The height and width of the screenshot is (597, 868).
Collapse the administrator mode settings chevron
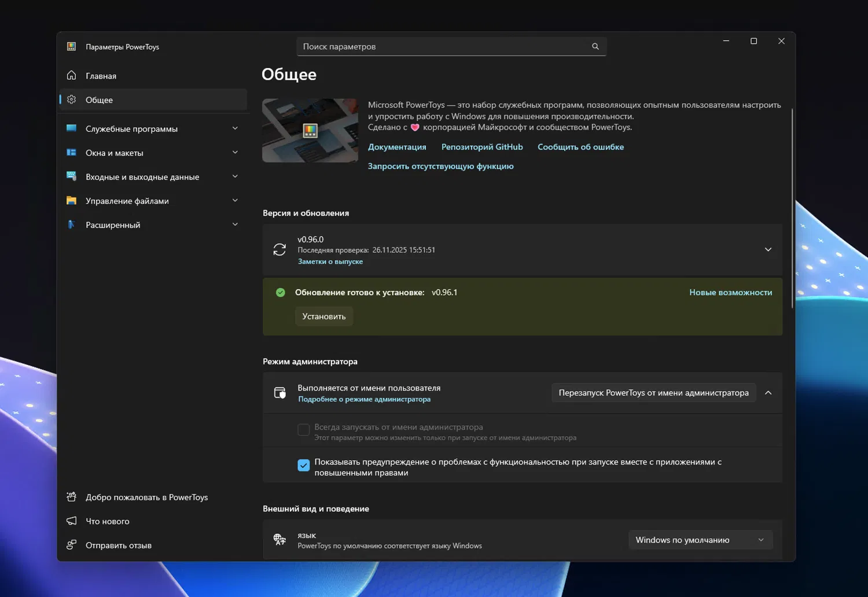coord(768,393)
